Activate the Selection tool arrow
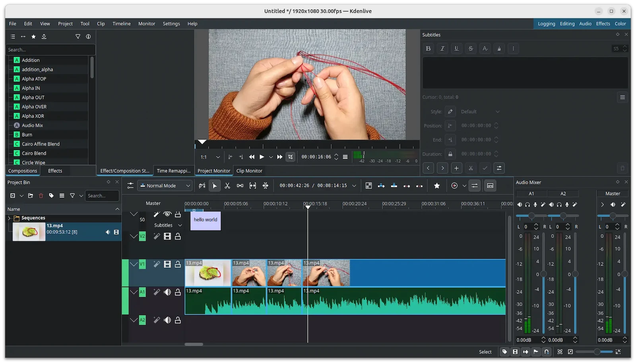The width and height of the screenshot is (636, 364). click(215, 186)
